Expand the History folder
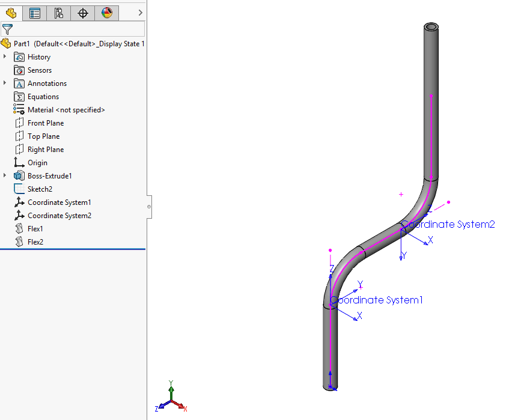Image resolution: width=515 pixels, height=420 pixels. click(5, 57)
